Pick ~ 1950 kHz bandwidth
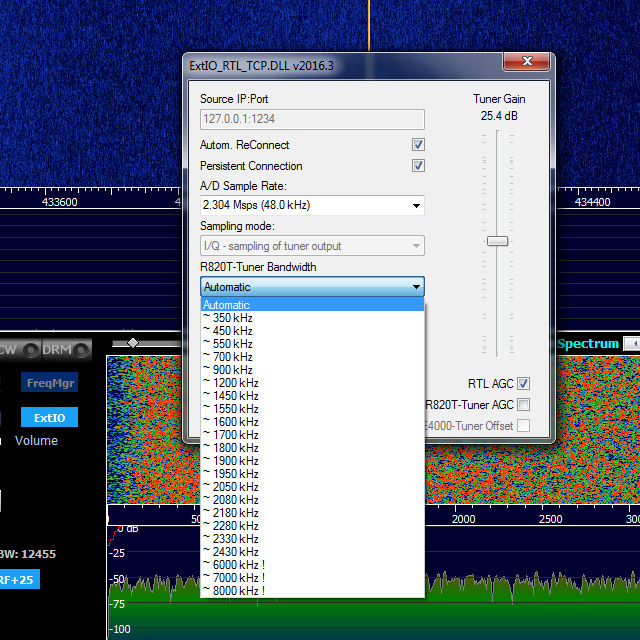The height and width of the screenshot is (640, 640). (x=312, y=474)
